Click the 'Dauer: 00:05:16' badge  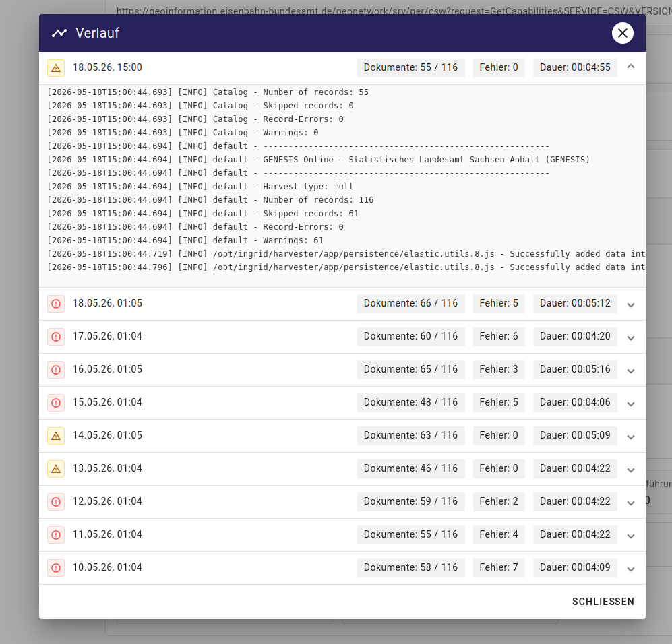(575, 369)
